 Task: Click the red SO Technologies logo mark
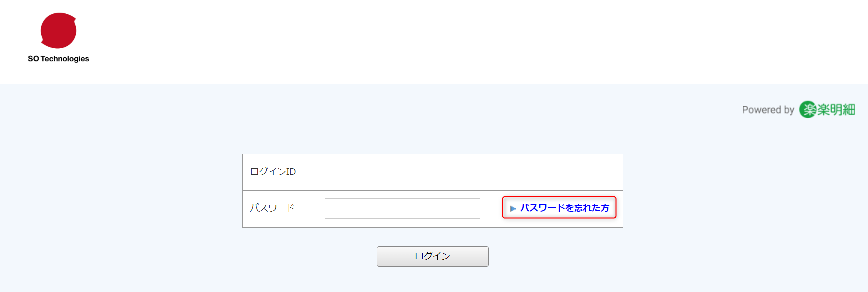[58, 30]
